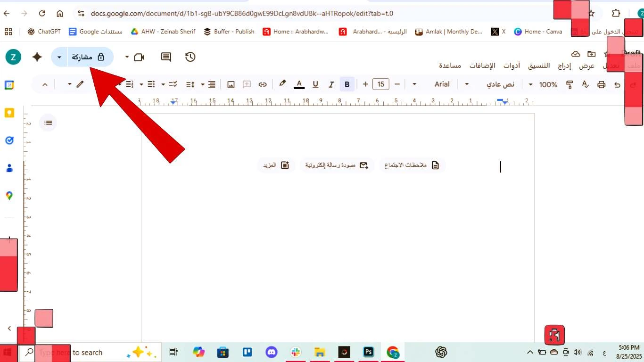Click the line and paragraph spacing icon
This screenshot has height=362, width=644.
190,84
